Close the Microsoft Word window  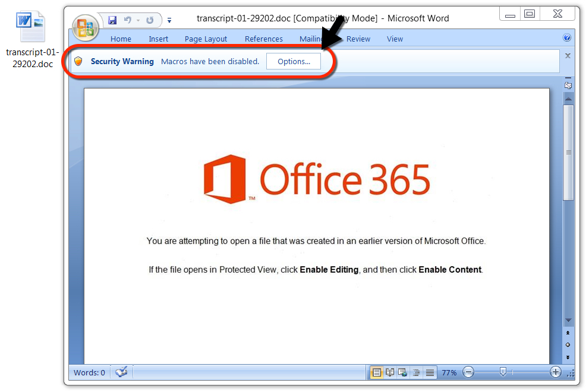click(558, 14)
